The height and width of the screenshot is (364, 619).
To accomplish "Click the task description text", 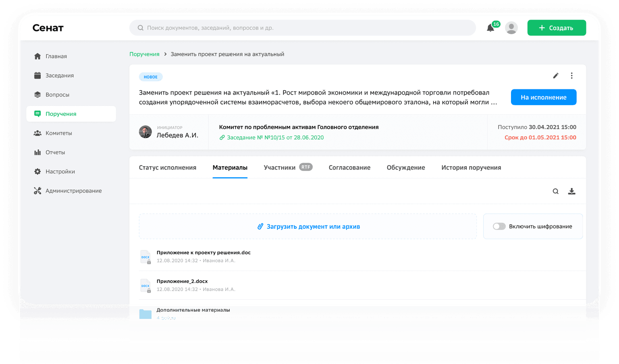I will coord(318,97).
